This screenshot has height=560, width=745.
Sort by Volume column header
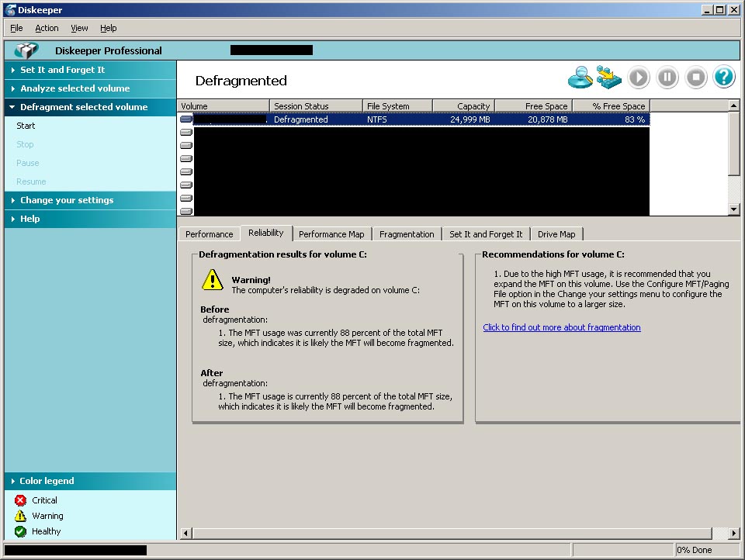(x=223, y=106)
